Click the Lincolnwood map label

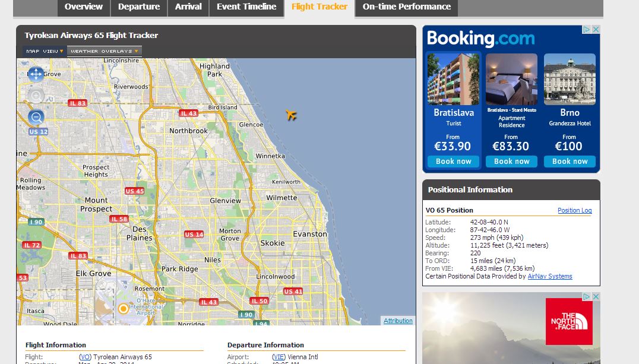pyautogui.click(x=275, y=276)
